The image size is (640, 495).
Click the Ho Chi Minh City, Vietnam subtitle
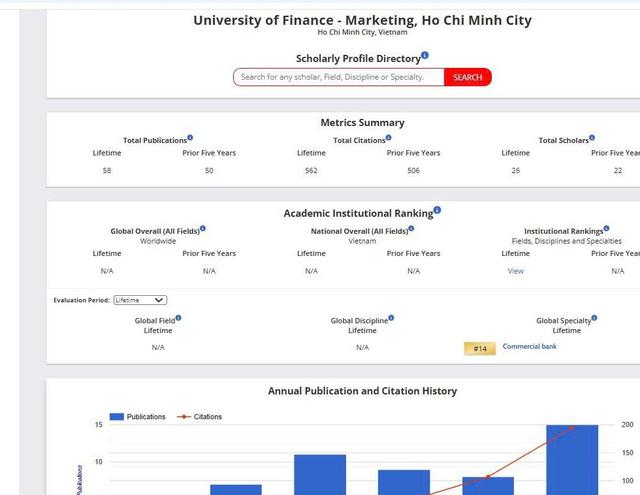coord(362,32)
